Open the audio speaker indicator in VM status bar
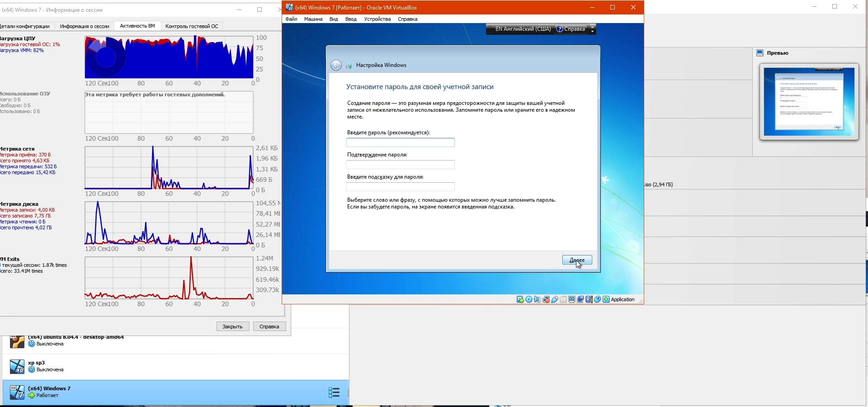The width and height of the screenshot is (868, 407). [537, 299]
